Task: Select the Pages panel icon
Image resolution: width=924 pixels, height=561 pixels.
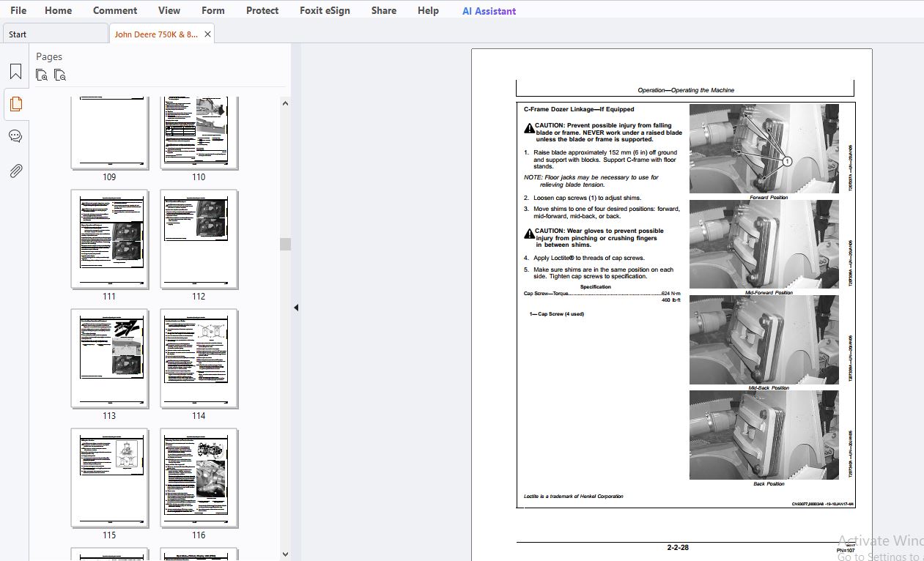Action: 15,103
